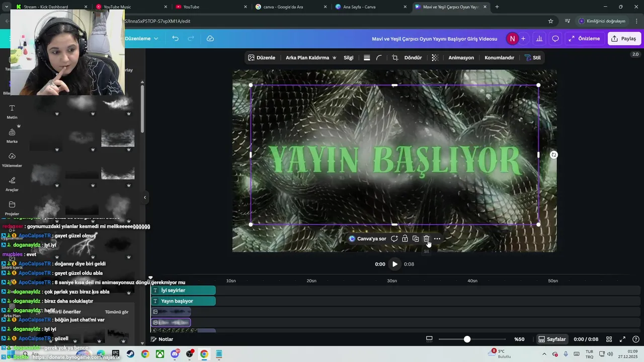Adjust the zoom slider handle
This screenshot has width=644, height=362.
coord(467,339)
